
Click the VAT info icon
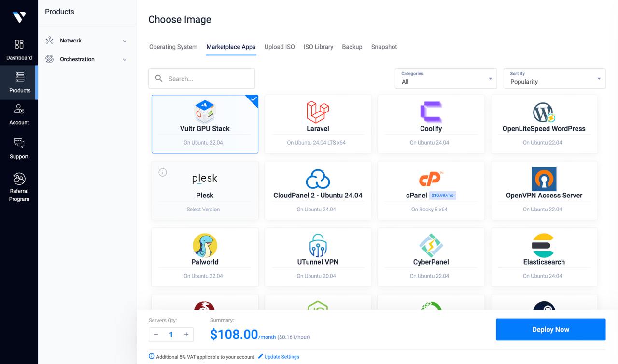click(x=152, y=356)
